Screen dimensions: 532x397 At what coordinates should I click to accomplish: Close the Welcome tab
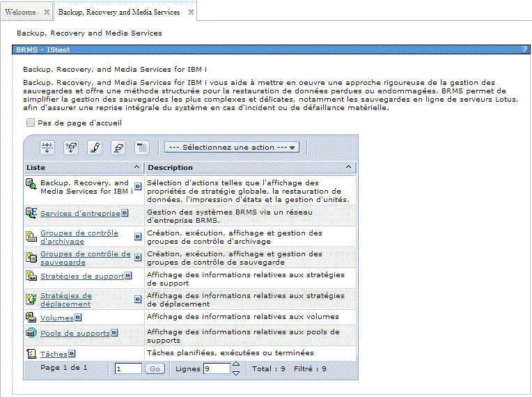pos(47,13)
